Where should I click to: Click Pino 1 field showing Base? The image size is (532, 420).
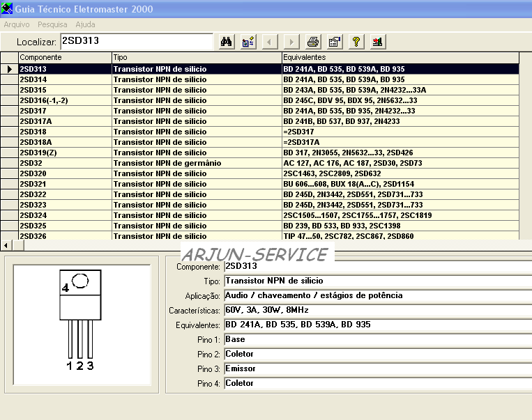[x=378, y=339]
